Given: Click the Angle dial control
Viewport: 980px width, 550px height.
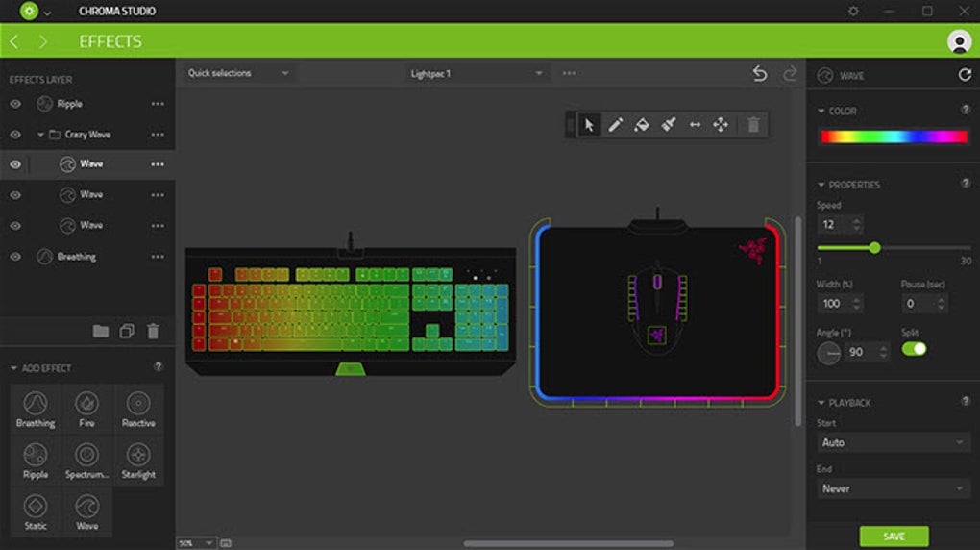Looking at the screenshot, I should [829, 354].
